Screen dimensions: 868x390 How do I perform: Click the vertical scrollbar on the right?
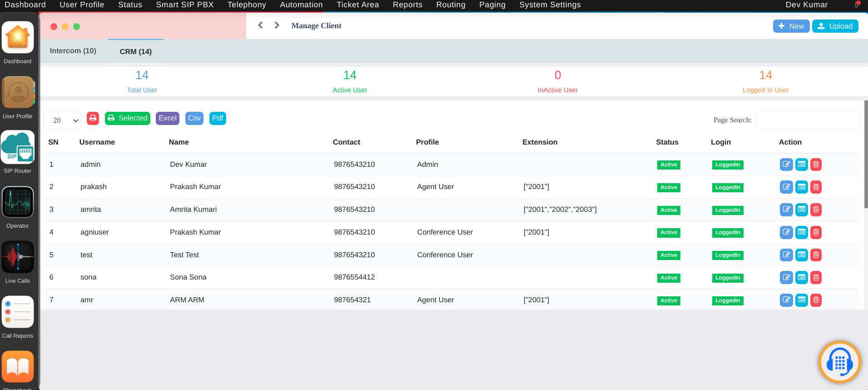tap(866, 155)
